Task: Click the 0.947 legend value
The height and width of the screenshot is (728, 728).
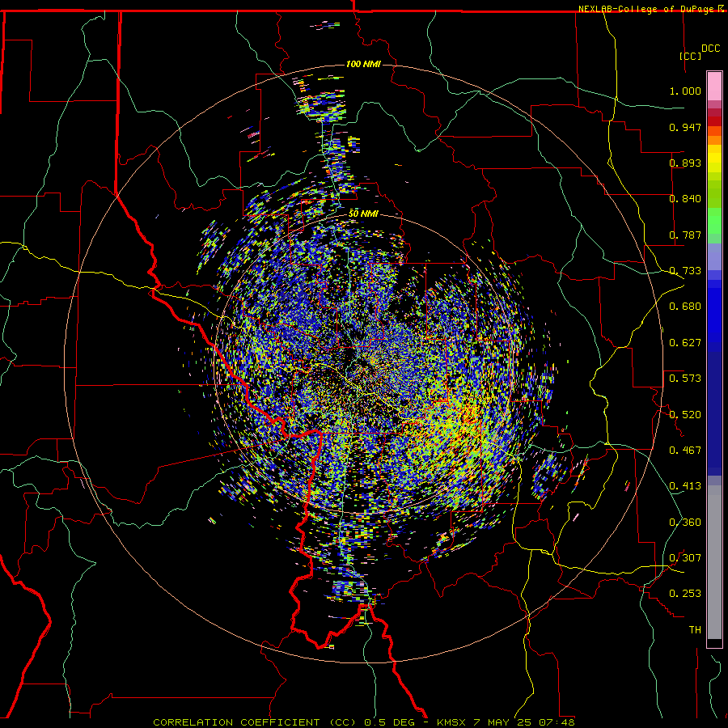Action: coord(685,127)
